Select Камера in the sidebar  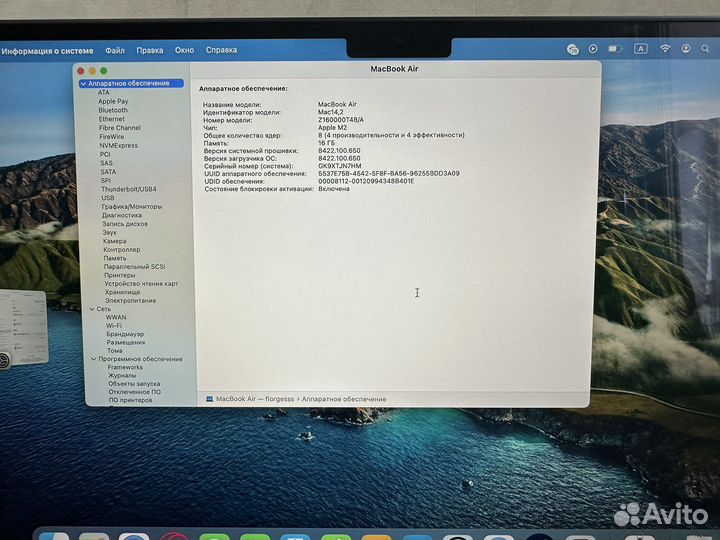coord(114,241)
